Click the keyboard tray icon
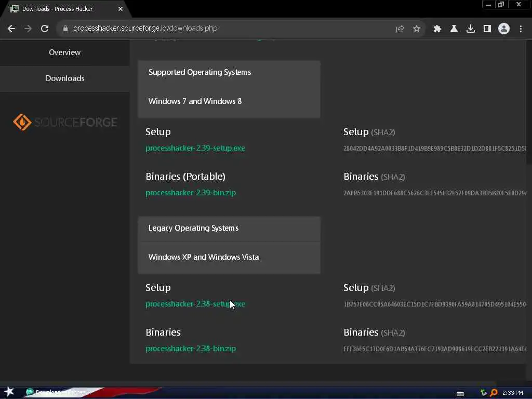 pyautogui.click(x=460, y=394)
